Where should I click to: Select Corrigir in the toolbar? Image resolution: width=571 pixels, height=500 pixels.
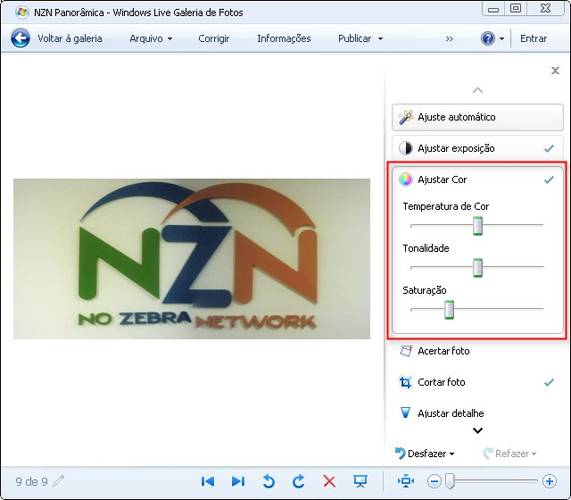214,39
